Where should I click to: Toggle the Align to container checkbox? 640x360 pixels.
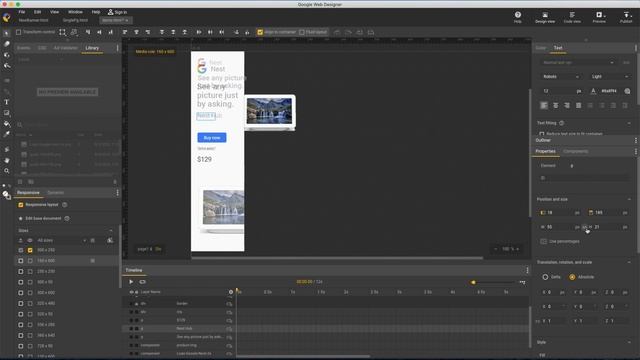click(x=260, y=32)
